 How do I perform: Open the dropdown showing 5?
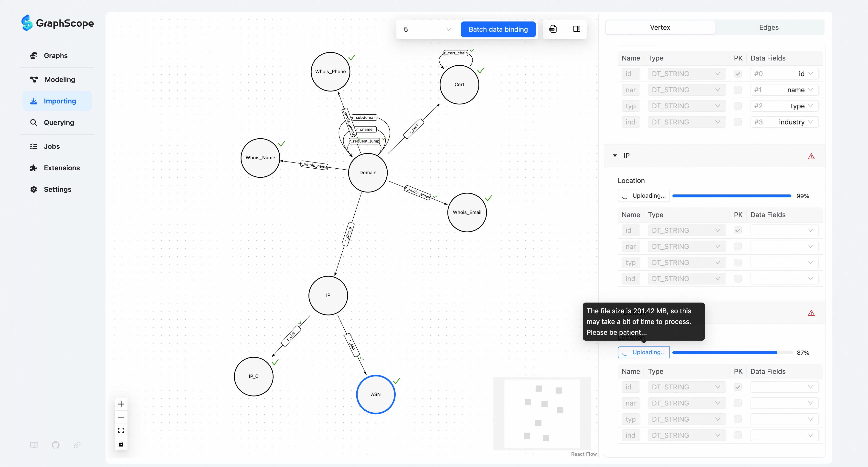pos(427,29)
